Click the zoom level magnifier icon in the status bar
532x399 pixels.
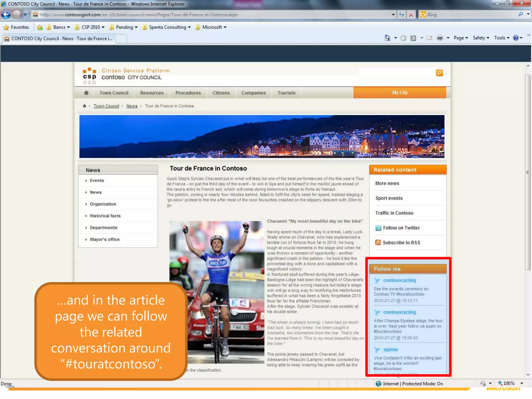coord(500,383)
